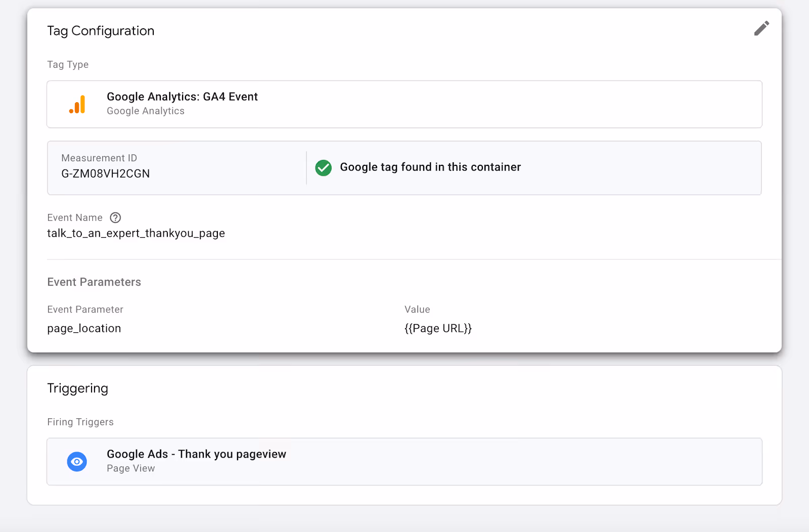
Task: Click the Page View trigger type subtitle
Action: tap(131, 469)
